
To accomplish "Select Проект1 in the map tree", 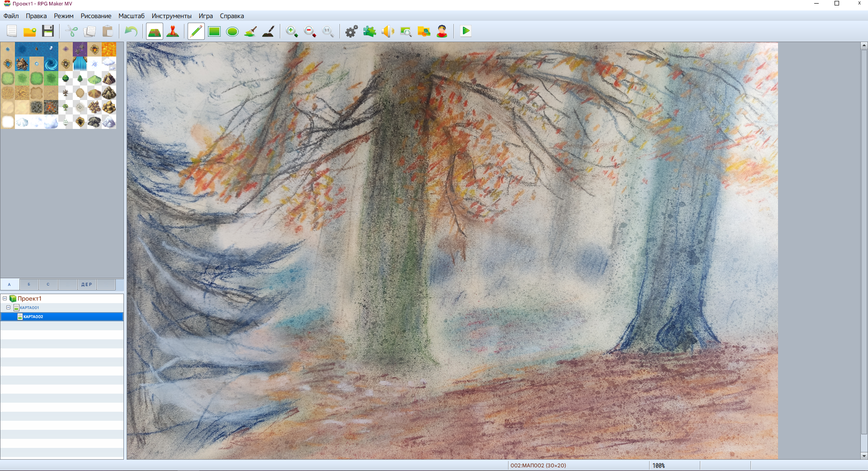I will pyautogui.click(x=29, y=299).
